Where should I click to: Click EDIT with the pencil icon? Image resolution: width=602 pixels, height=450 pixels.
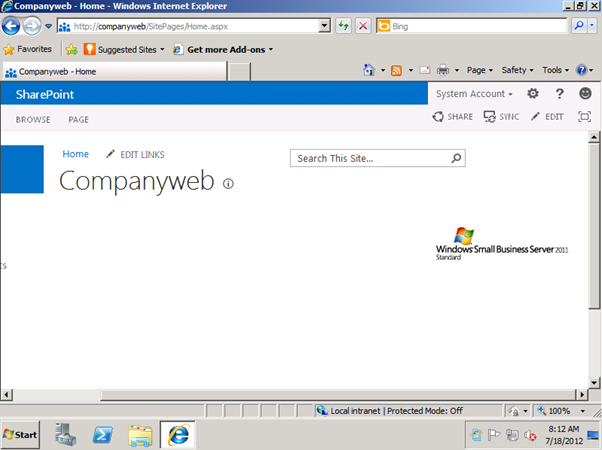click(547, 117)
